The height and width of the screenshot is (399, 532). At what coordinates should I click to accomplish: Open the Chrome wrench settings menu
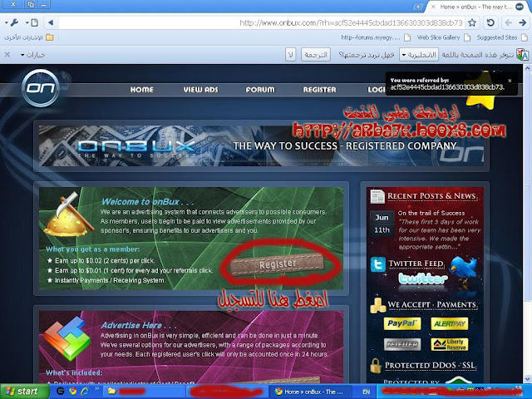13,22
